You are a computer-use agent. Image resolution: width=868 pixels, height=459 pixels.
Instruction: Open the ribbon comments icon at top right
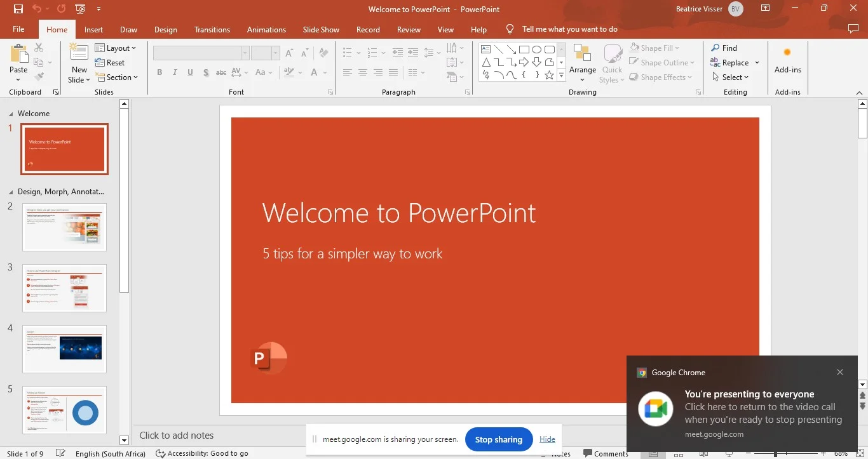(853, 29)
